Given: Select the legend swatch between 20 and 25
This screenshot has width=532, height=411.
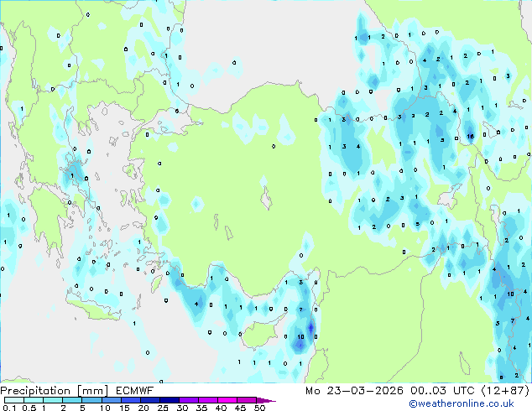Looking at the screenshot, I should click(149, 400).
